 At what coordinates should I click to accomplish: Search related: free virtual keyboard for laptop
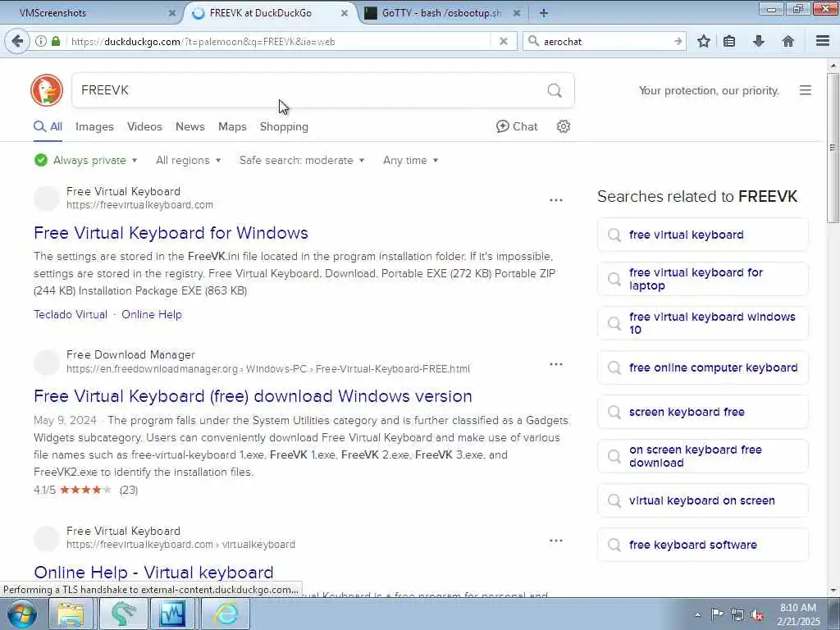702,279
